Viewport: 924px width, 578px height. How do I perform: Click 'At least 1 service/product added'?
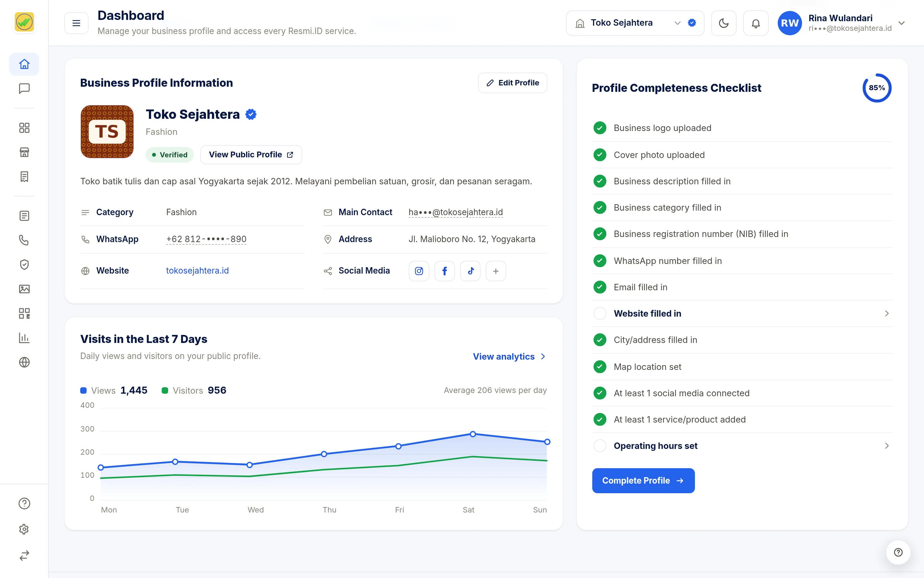tap(680, 419)
